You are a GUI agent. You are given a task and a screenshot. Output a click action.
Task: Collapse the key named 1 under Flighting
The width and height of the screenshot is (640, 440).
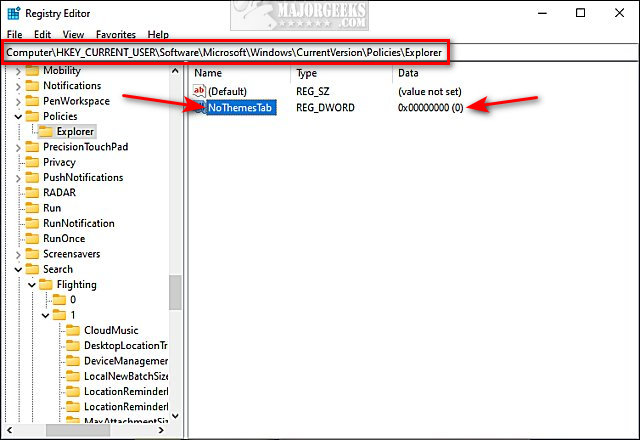(45, 315)
